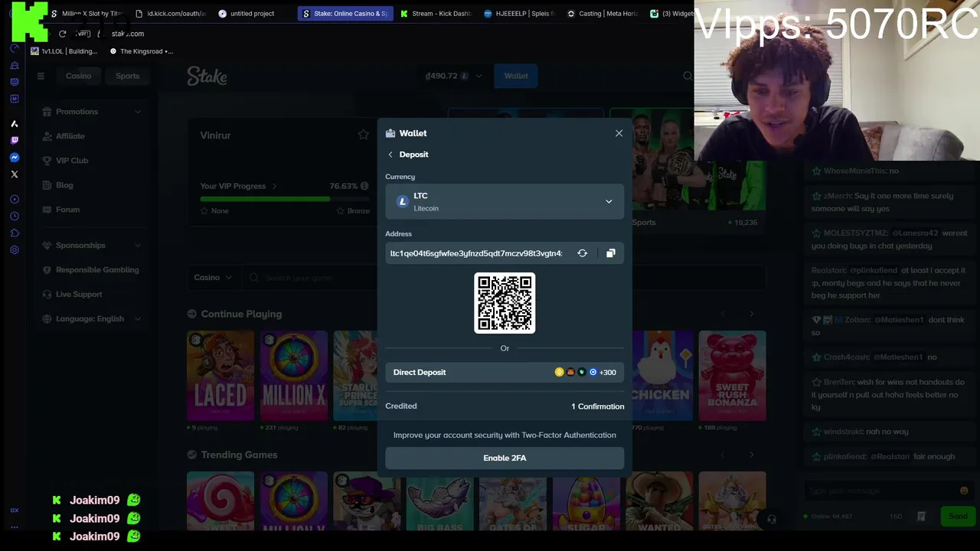The image size is (980, 551).
Task: Open X in the browser sidebar
Action: pyautogui.click(x=14, y=174)
